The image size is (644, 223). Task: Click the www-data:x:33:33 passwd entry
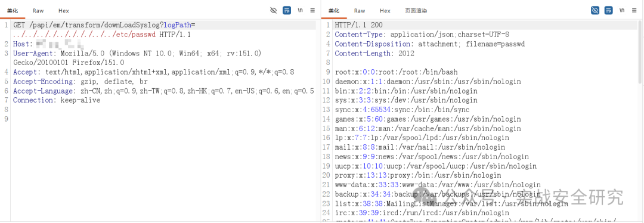(x=438, y=185)
